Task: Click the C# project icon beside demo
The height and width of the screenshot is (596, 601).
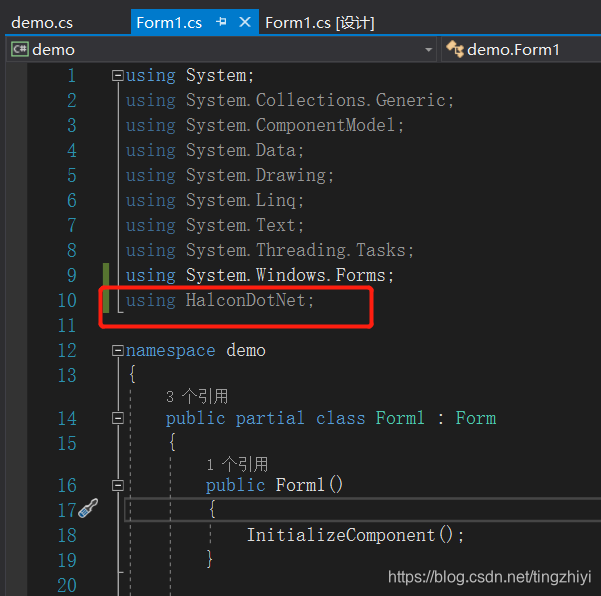Action: (x=20, y=49)
